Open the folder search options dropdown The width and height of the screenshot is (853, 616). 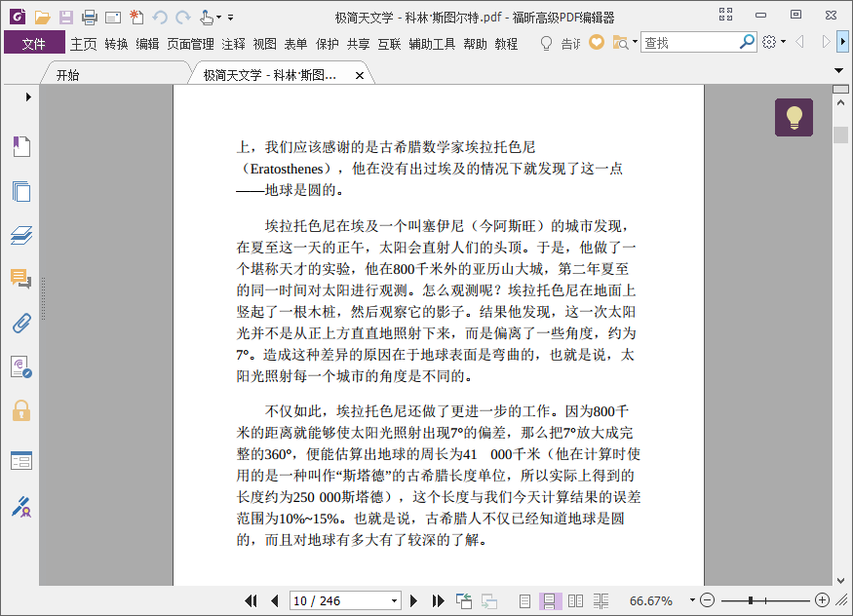tap(635, 42)
